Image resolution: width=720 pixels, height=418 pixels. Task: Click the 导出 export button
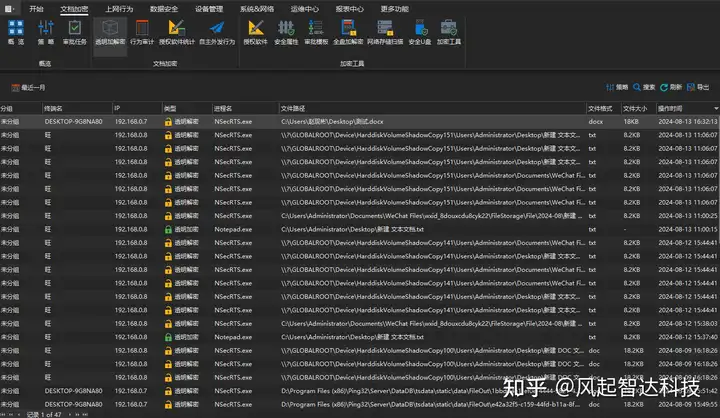pos(698,87)
